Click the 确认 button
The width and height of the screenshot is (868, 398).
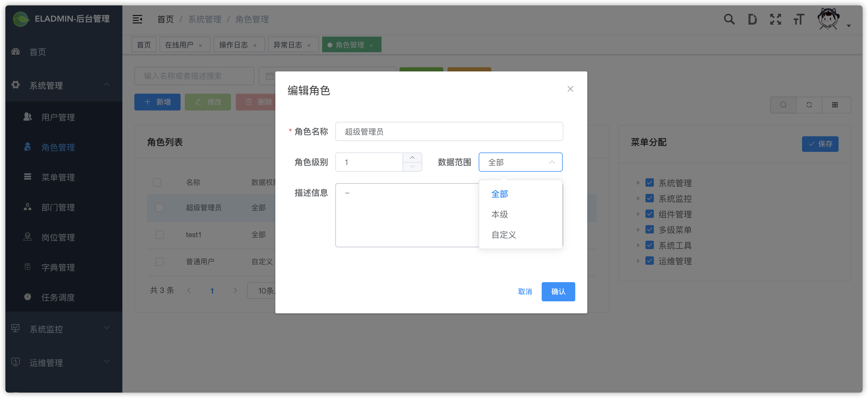click(558, 291)
